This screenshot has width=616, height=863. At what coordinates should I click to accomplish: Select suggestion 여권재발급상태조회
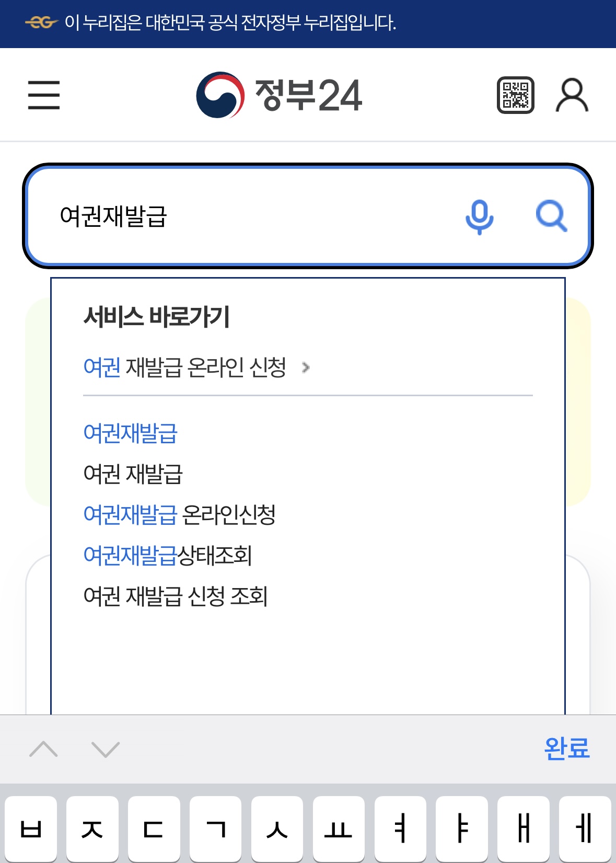click(169, 555)
